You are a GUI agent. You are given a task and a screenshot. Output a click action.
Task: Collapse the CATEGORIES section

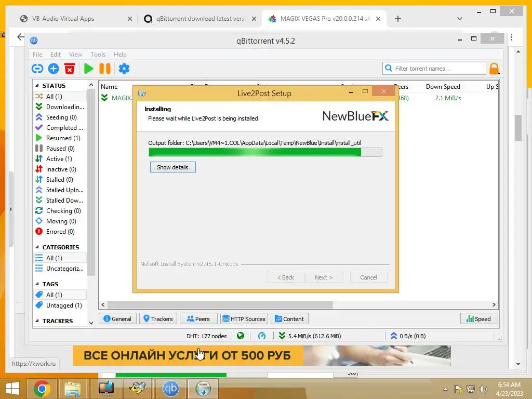point(37,247)
